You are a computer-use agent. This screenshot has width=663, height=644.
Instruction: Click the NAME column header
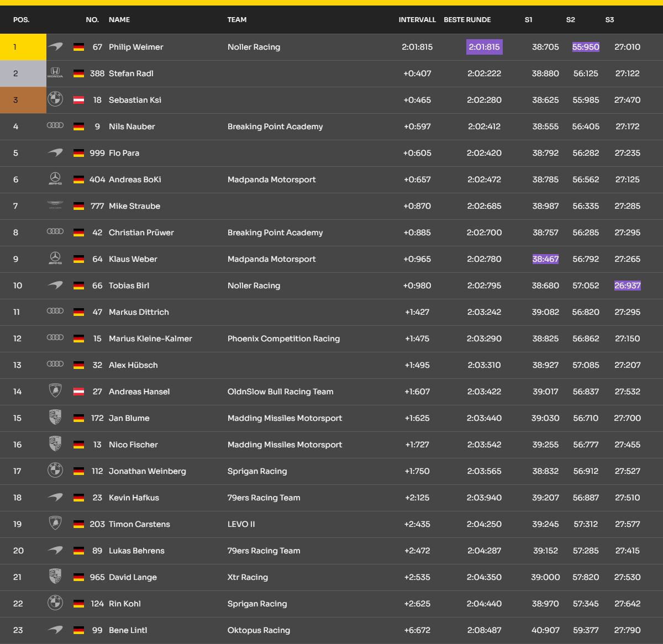[119, 20]
